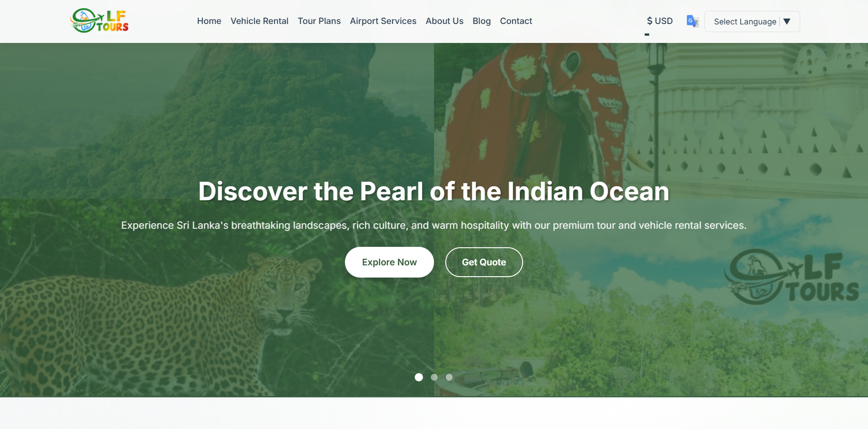This screenshot has height=429, width=868.
Task: Visit the Blog link
Action: click(481, 21)
